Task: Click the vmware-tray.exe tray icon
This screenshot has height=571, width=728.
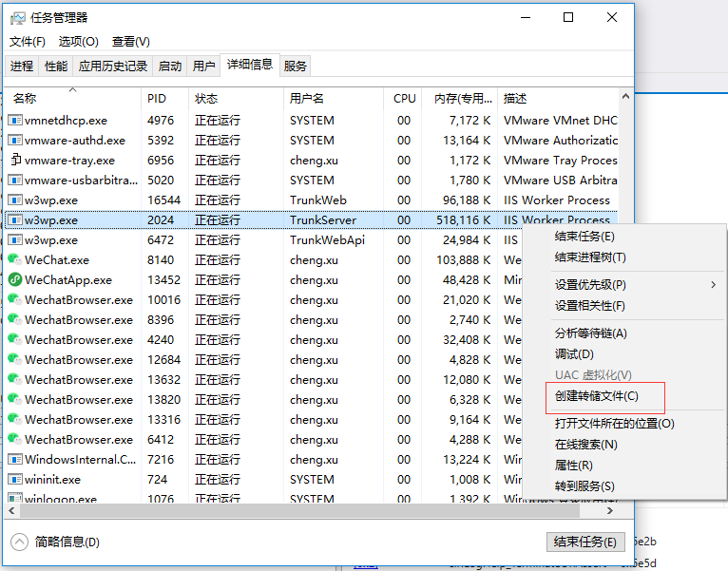Action: point(15,160)
